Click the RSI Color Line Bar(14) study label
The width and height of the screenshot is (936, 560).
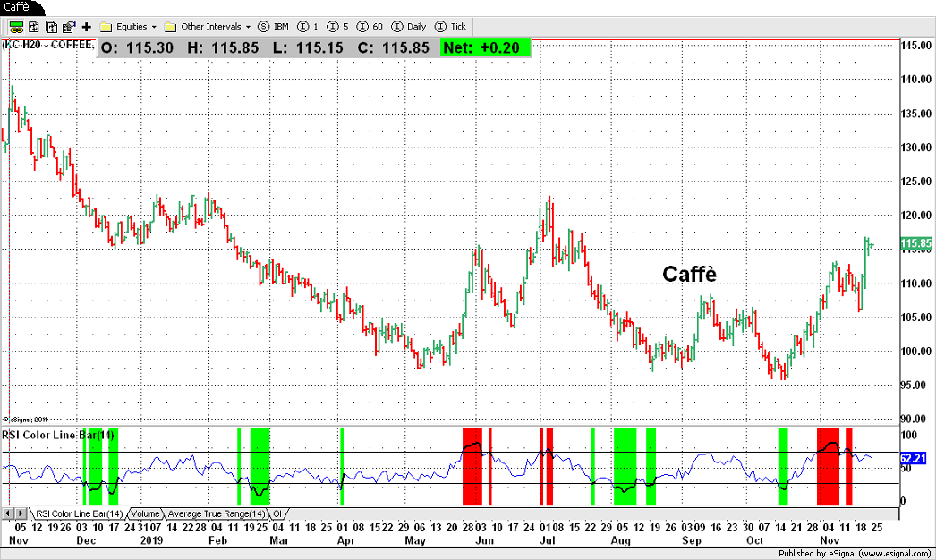[58, 435]
